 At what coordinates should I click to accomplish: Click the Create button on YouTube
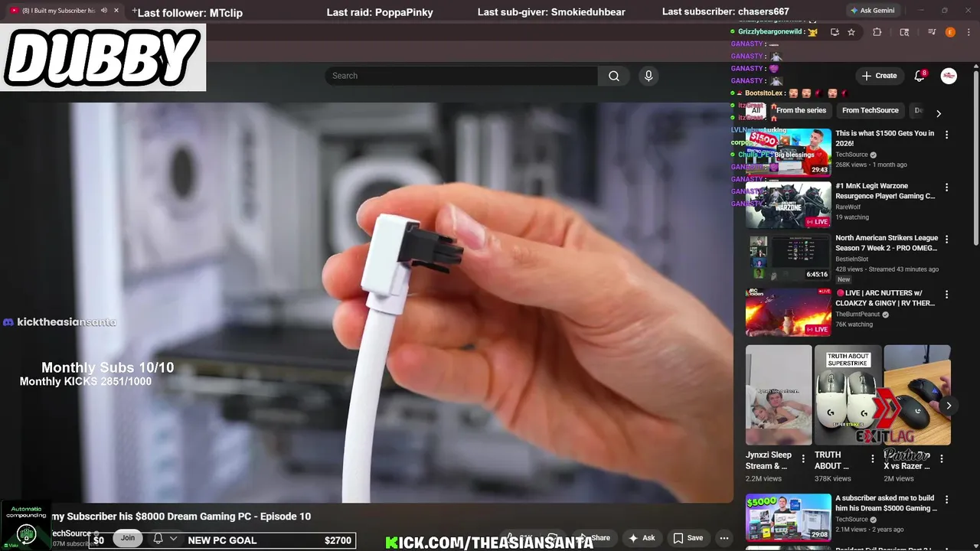click(879, 76)
